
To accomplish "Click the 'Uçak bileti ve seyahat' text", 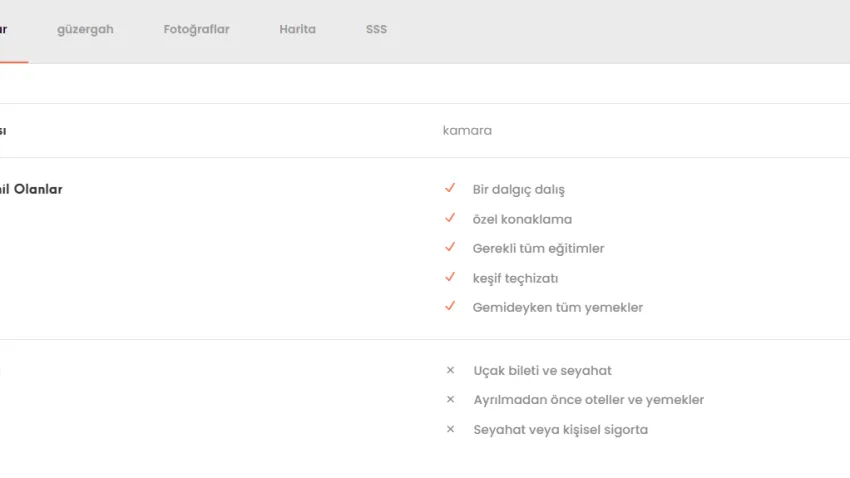I will point(542,370).
